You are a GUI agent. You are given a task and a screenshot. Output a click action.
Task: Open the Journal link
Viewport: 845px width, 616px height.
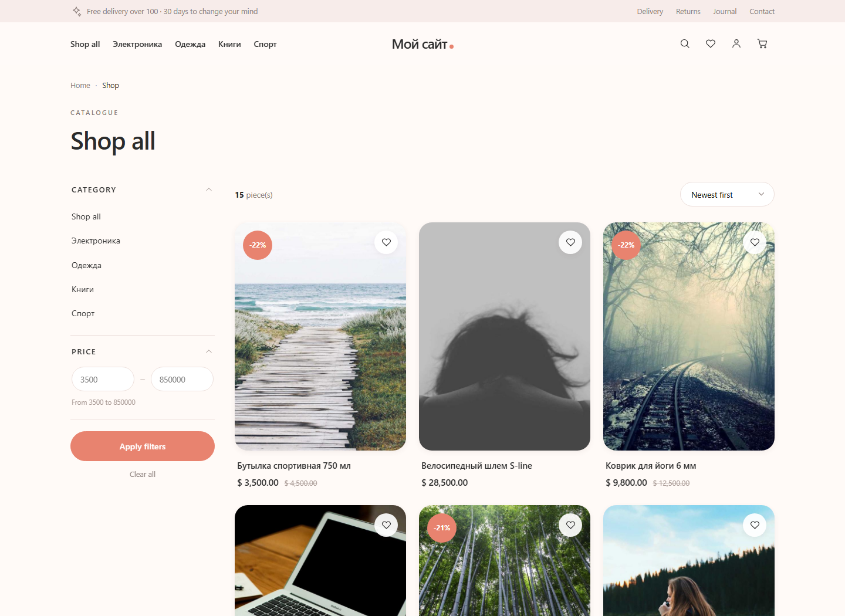[725, 11]
